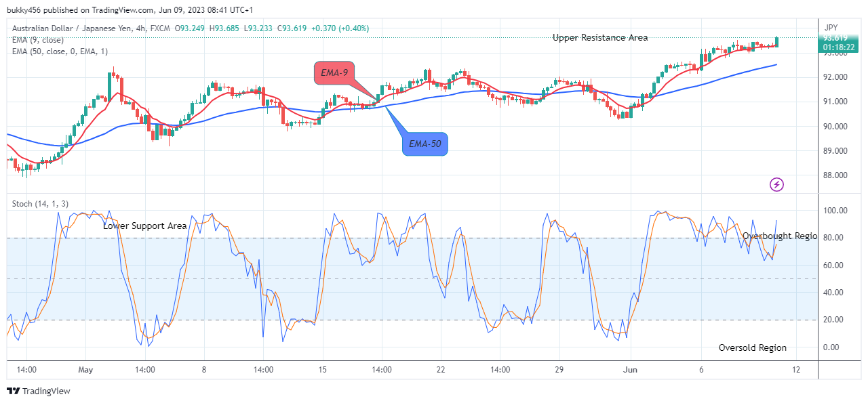Click the 12 date label on the time axis

click(796, 370)
